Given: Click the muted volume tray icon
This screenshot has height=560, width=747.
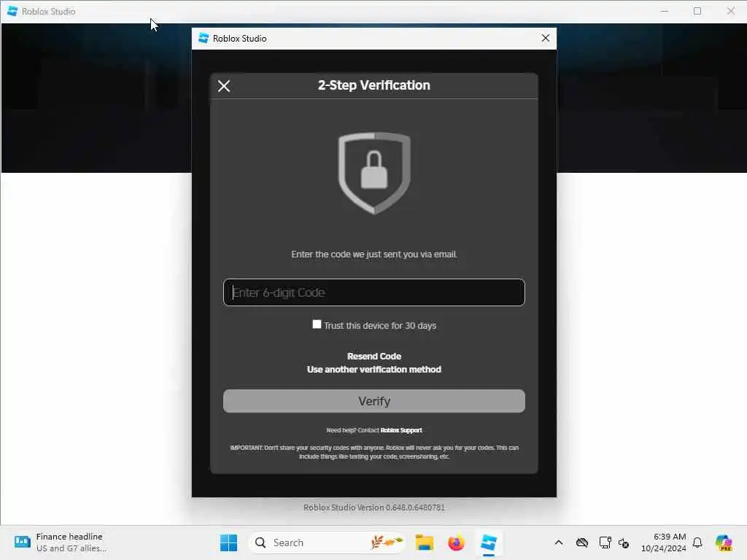Looking at the screenshot, I should tap(624, 542).
